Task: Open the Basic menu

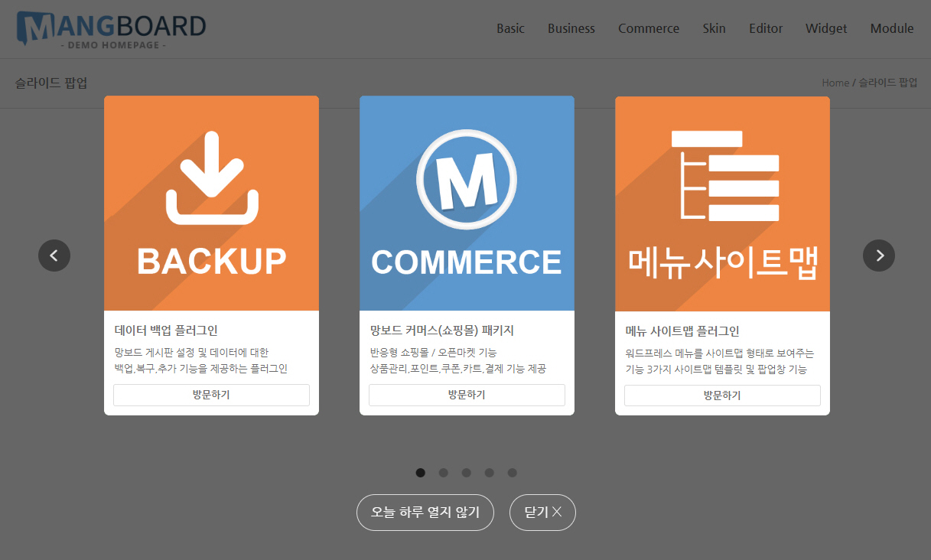Action: click(510, 28)
